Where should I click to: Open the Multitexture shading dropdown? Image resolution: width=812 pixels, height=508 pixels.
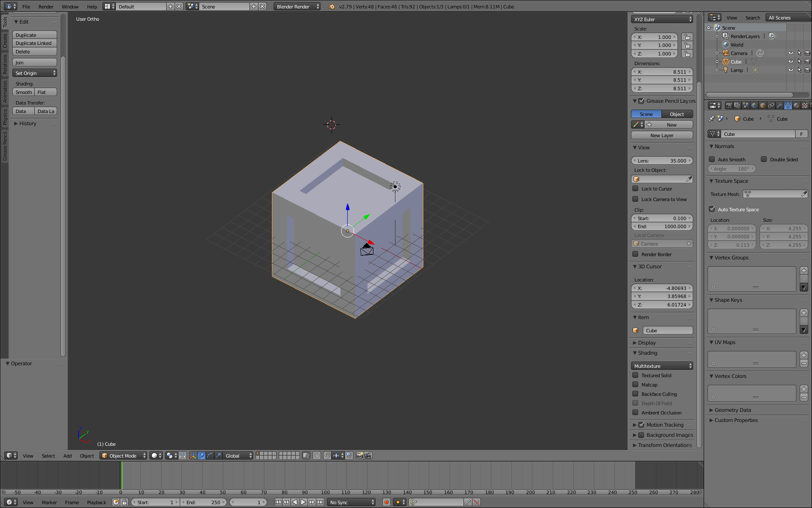pyautogui.click(x=662, y=366)
